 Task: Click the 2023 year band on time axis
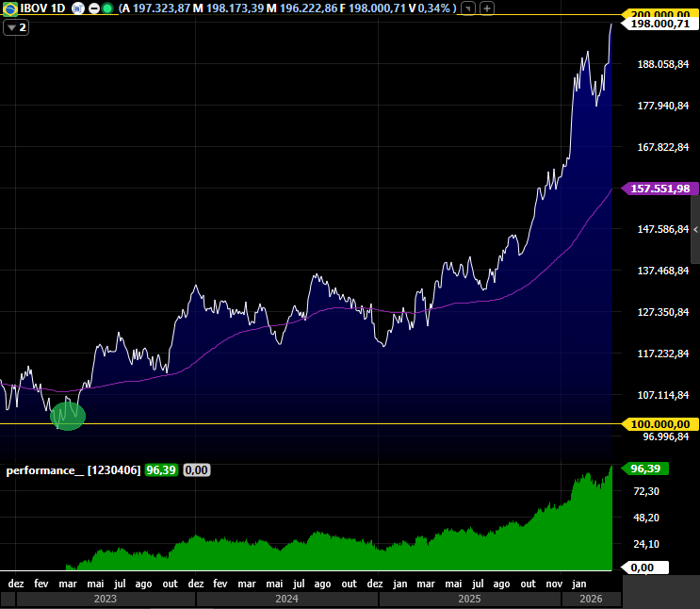[x=106, y=599]
